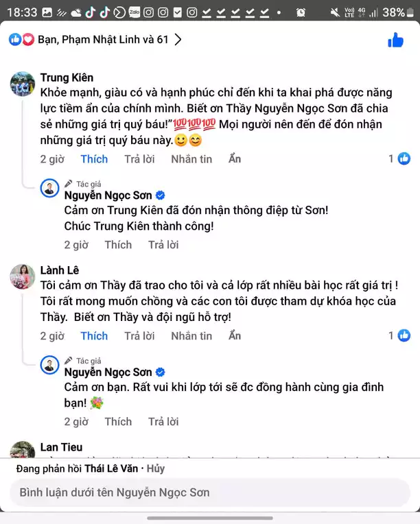The height and width of the screenshot is (524, 420).
Task: Open reactions list with heart and like icons
Action: coord(21,40)
